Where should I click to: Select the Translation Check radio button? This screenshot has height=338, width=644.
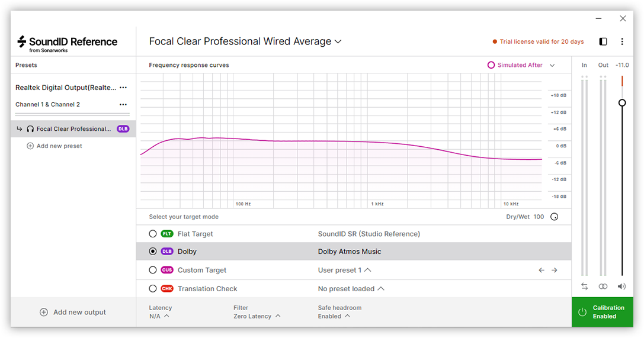click(x=153, y=289)
